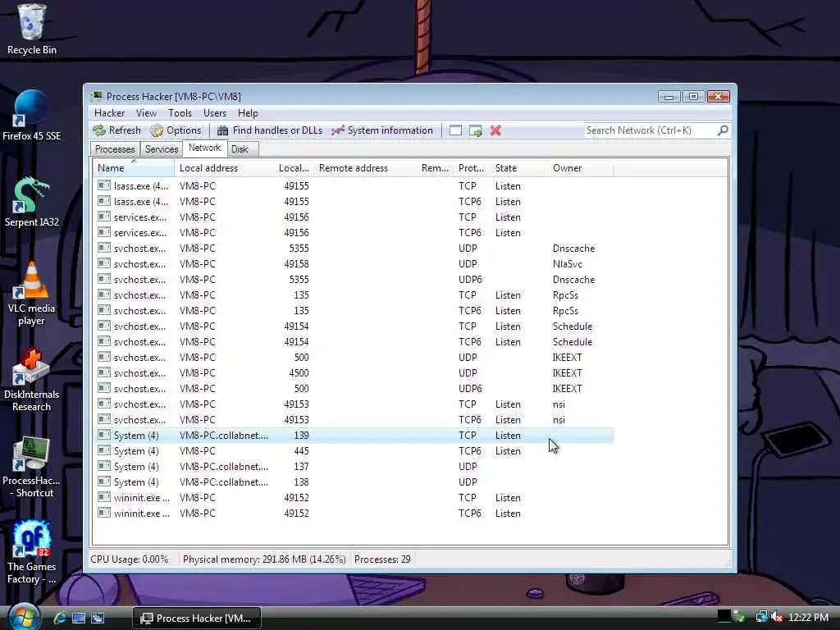Select the Network tab
The height and width of the screenshot is (630, 840).
[204, 148]
